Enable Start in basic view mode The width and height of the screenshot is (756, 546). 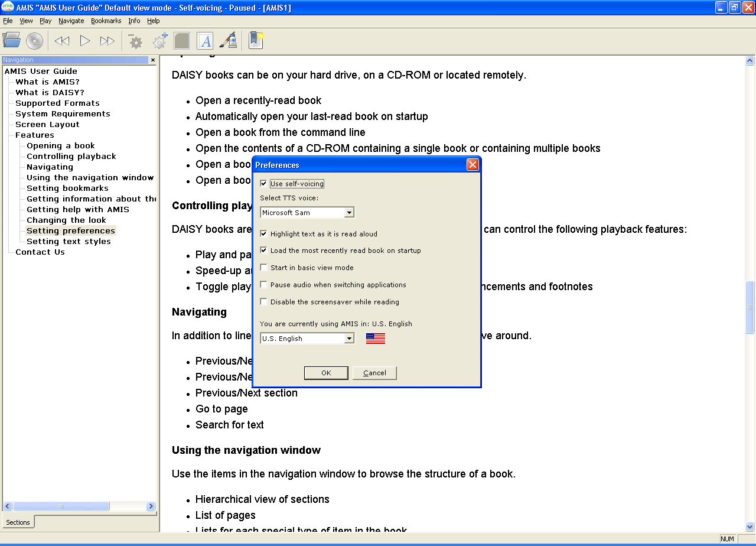pos(263,268)
